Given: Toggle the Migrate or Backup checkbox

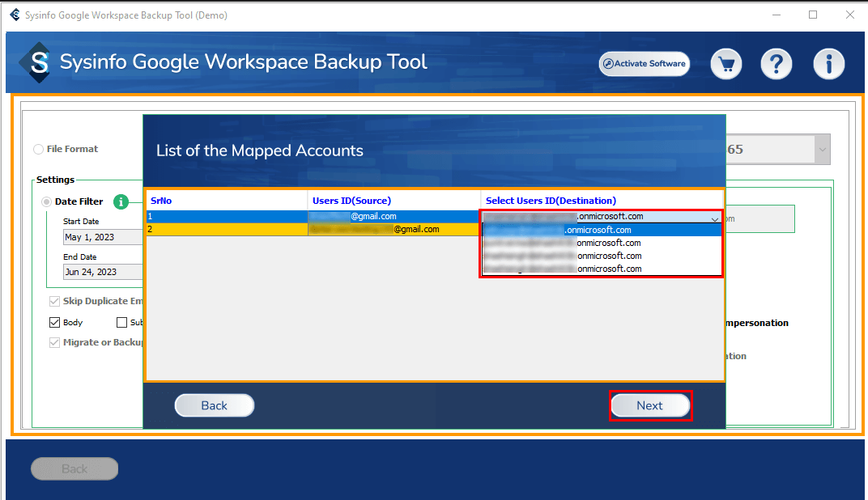Looking at the screenshot, I should [55, 342].
